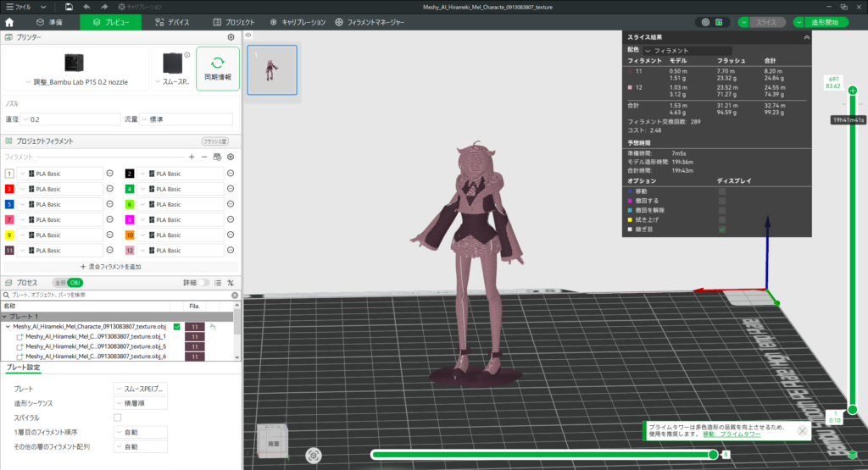Collapse プレート 1 tree node
This screenshot has width=868, height=470.
(x=5, y=316)
